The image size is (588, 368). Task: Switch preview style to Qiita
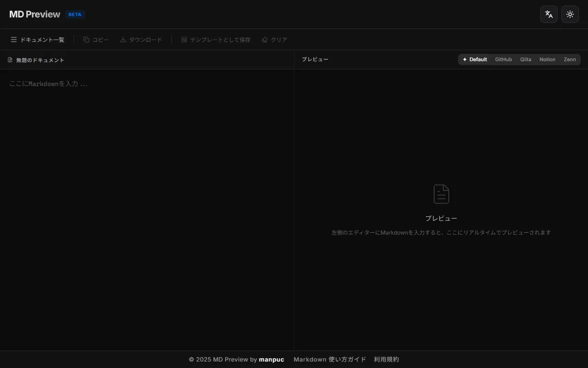pos(526,59)
